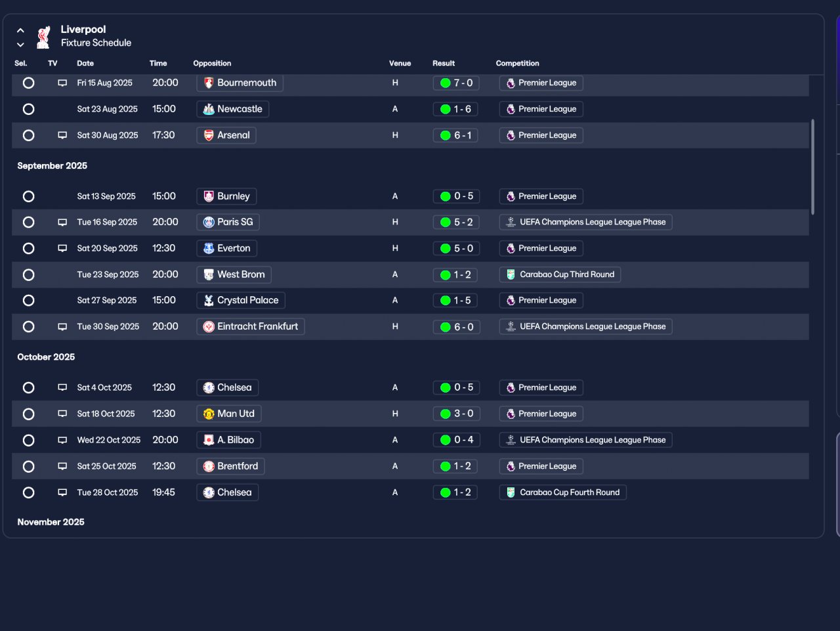
Task: Open the A. Bilbao 0 - 4 result
Action: tap(457, 440)
